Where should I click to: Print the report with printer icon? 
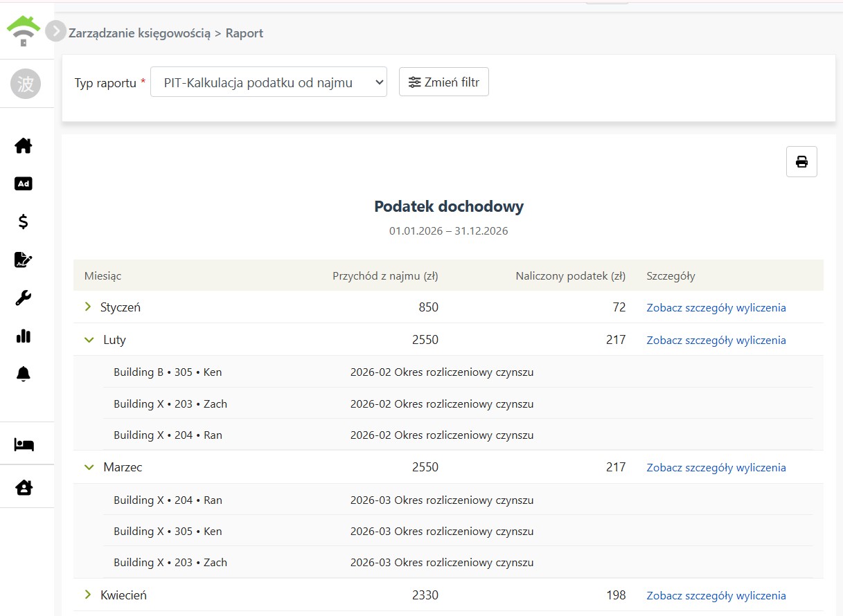tap(801, 162)
